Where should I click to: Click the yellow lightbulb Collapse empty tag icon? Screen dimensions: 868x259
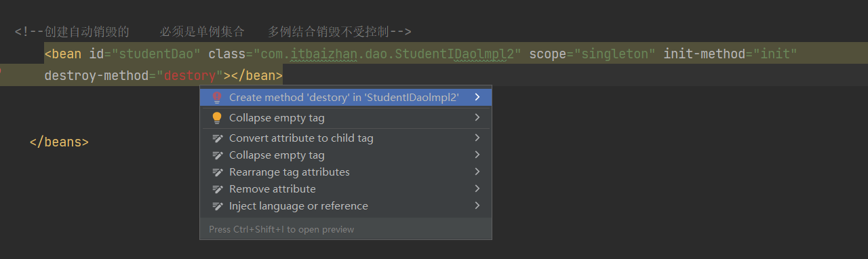217,118
